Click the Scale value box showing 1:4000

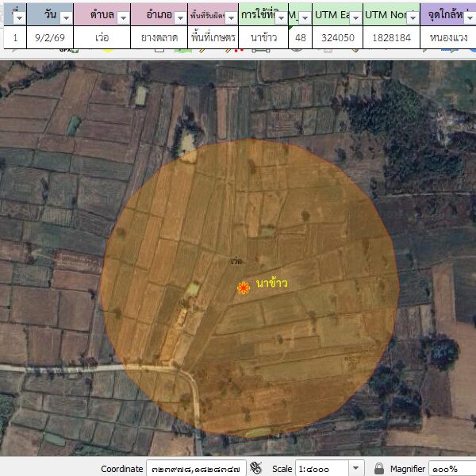point(321,469)
